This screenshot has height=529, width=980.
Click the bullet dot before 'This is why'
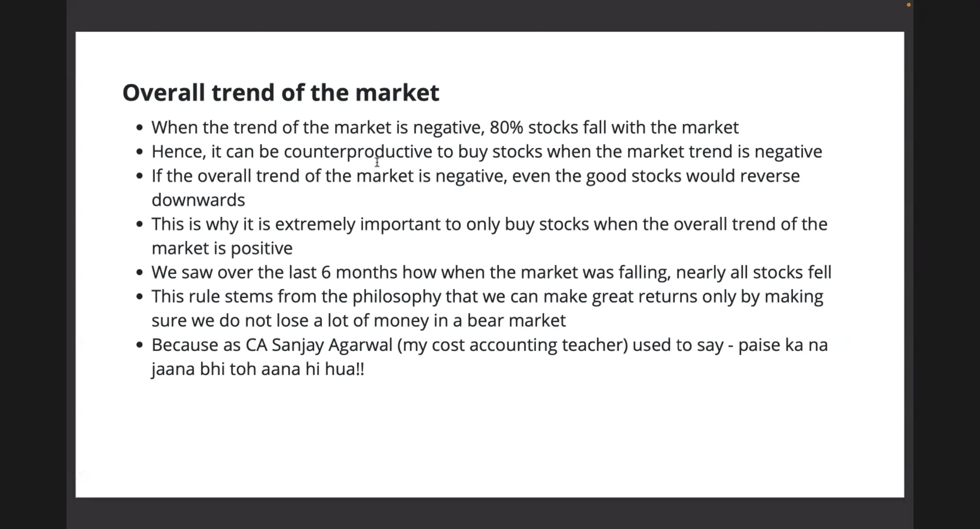pos(140,224)
